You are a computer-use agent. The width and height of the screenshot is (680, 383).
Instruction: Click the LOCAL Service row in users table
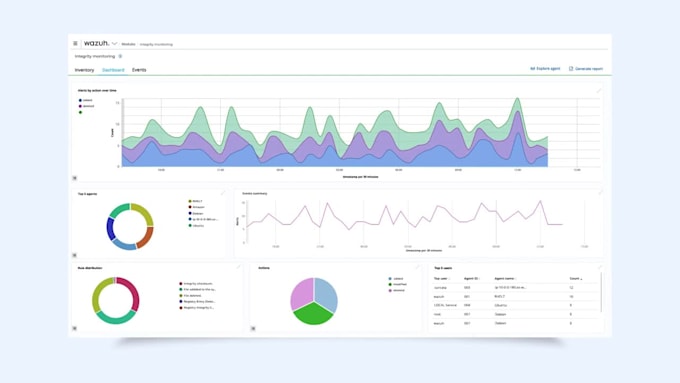[x=516, y=305]
